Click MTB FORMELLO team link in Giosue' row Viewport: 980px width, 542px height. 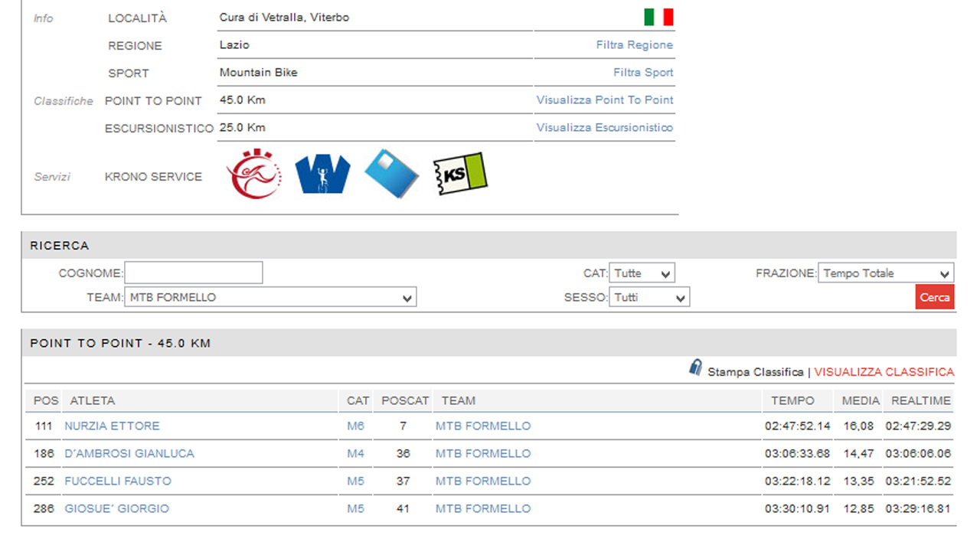[x=482, y=508]
